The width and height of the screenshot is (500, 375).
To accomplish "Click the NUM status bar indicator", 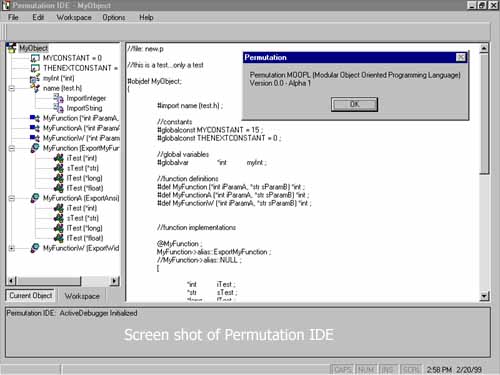I will click(366, 370).
